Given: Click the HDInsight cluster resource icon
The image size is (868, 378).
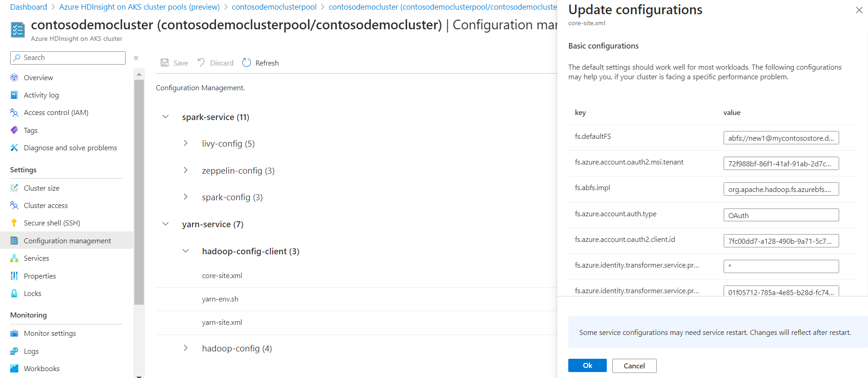Looking at the screenshot, I should coord(17,30).
